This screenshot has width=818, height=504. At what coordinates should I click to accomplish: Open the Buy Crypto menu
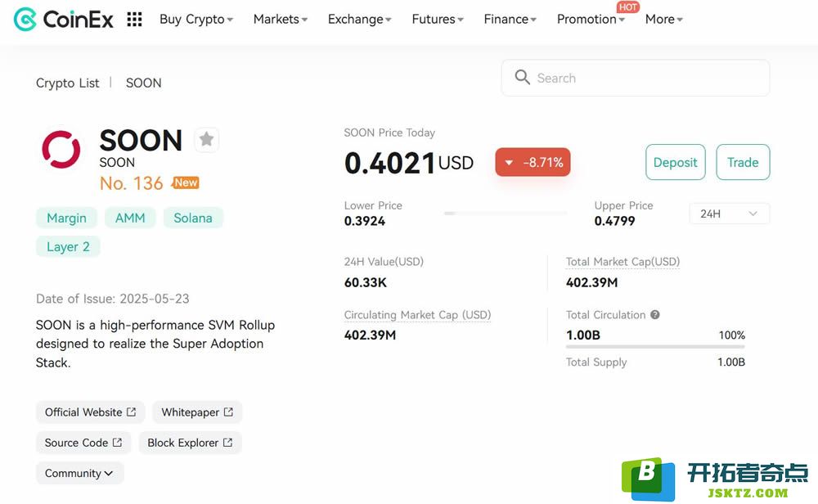click(x=196, y=20)
